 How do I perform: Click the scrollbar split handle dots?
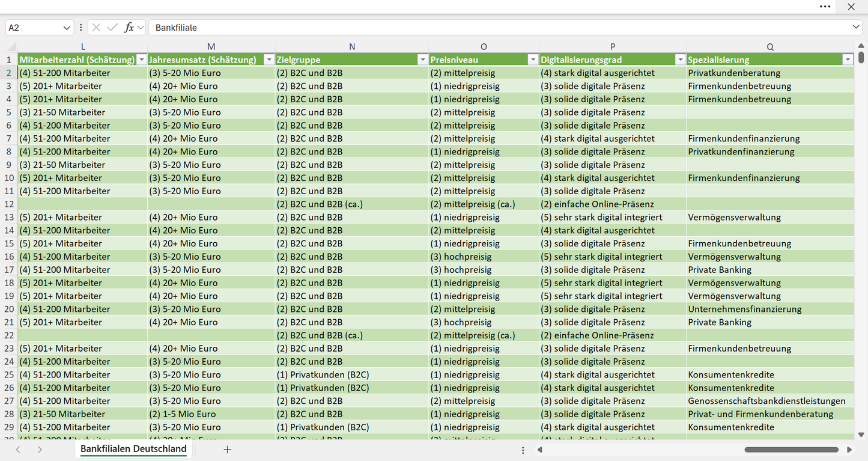[523, 450]
